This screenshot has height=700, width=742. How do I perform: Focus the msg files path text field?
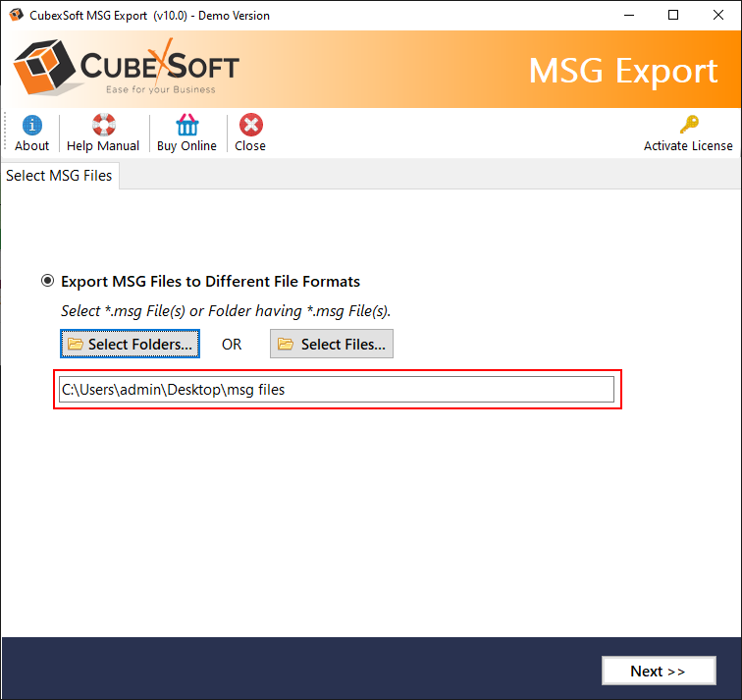coord(336,390)
